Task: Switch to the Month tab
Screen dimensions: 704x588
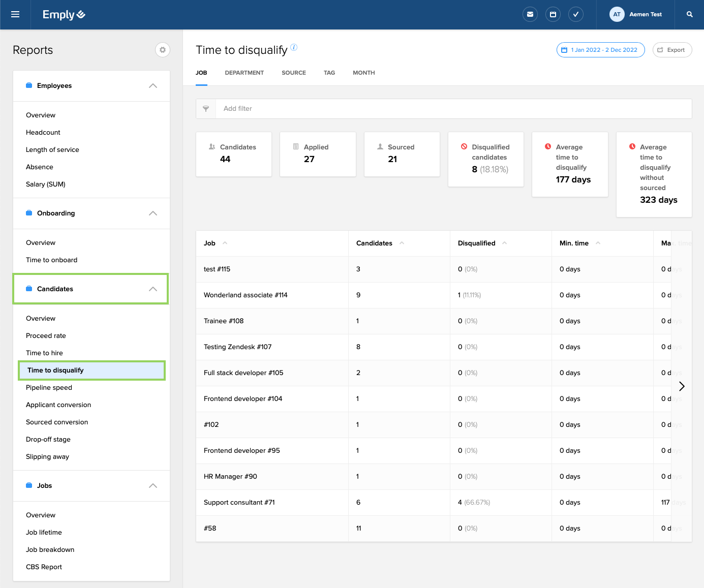Action: pos(363,73)
